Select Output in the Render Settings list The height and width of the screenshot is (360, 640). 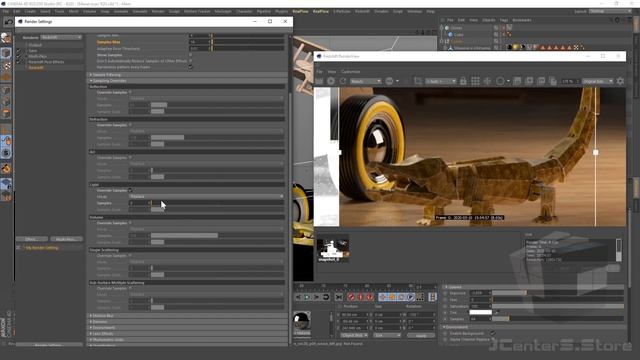click(35, 45)
